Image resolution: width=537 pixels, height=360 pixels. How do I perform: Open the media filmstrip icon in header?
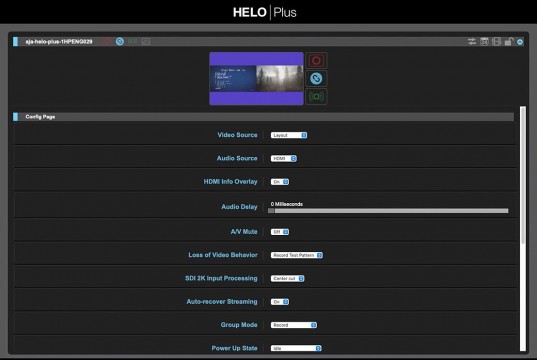(497, 42)
